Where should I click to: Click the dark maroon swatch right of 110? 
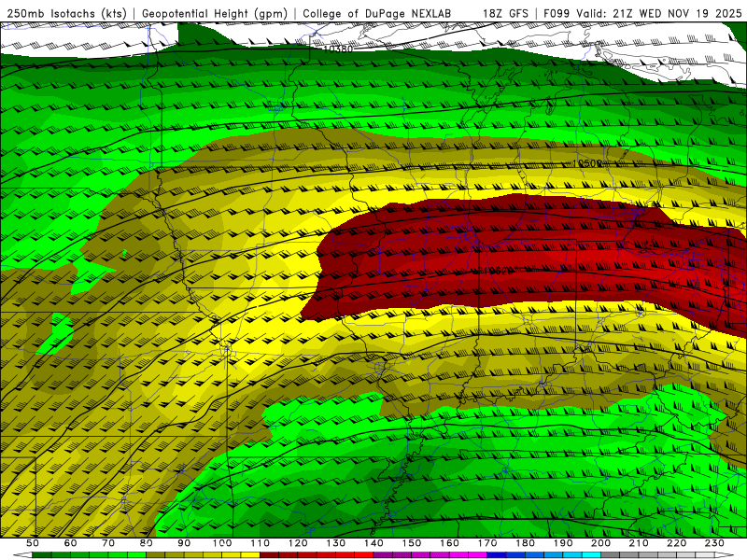click(269, 555)
